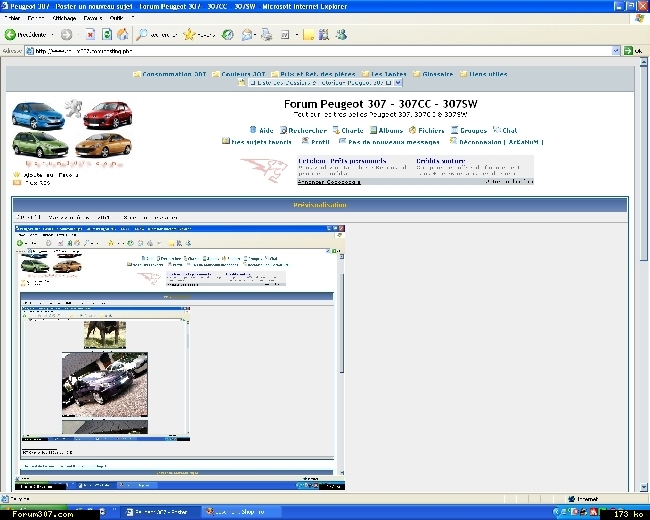
Task: Open the Favoris menu
Action: coord(93,18)
